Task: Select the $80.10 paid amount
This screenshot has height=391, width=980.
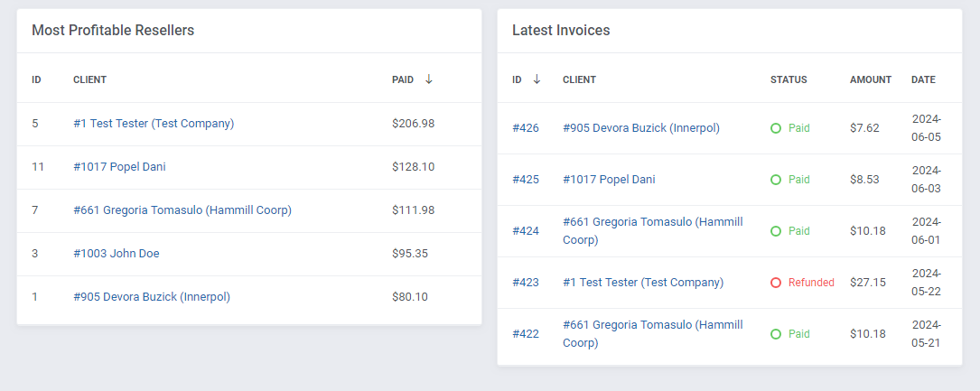Action: (x=410, y=297)
